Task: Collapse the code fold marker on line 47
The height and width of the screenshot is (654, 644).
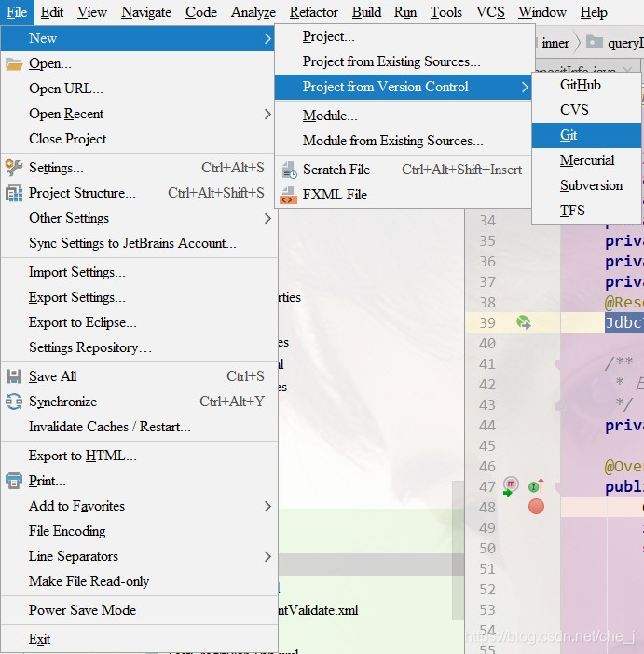Action: click(x=557, y=486)
